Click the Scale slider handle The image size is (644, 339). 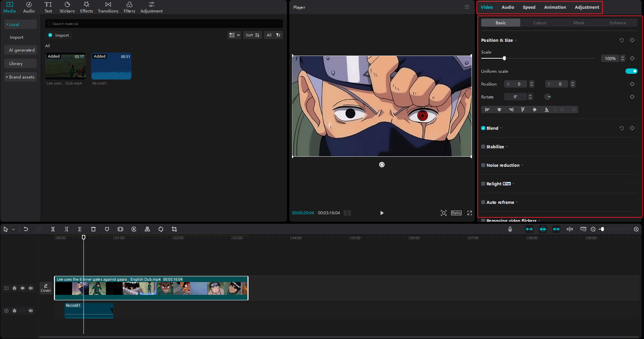tap(504, 58)
